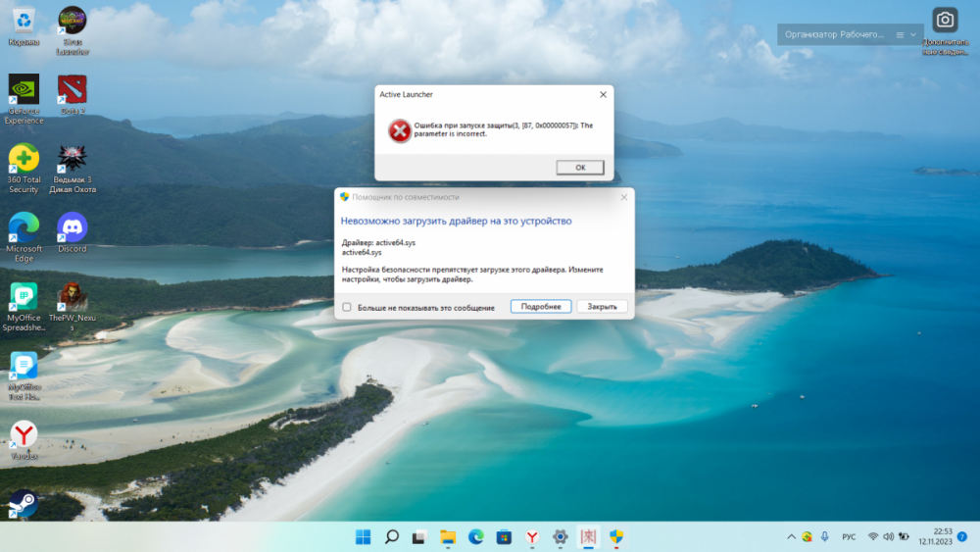
Task: Open the desktop organizer hamburger menu
Action: 900,34
